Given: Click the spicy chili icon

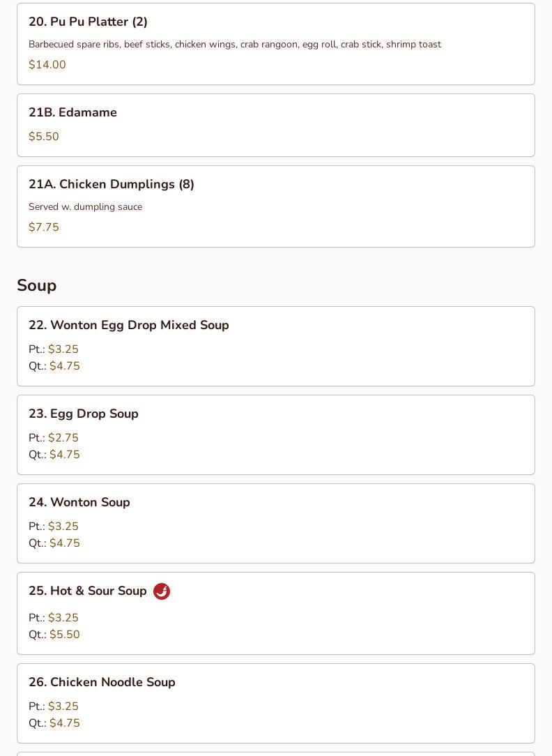Looking at the screenshot, I should pos(162,591).
